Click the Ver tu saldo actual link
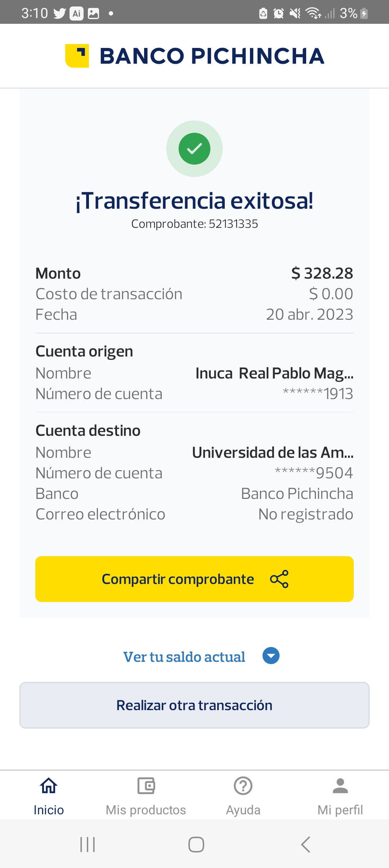The width and height of the screenshot is (389, 868). point(184,657)
